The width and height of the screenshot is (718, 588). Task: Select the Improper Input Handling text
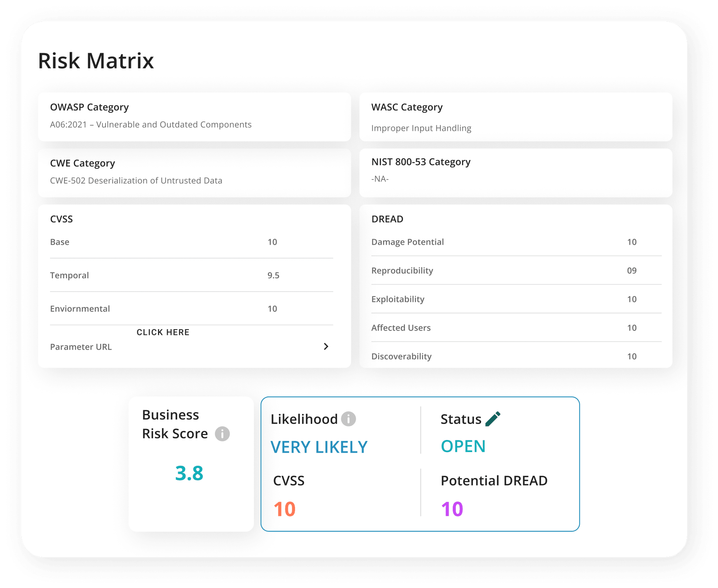421,128
